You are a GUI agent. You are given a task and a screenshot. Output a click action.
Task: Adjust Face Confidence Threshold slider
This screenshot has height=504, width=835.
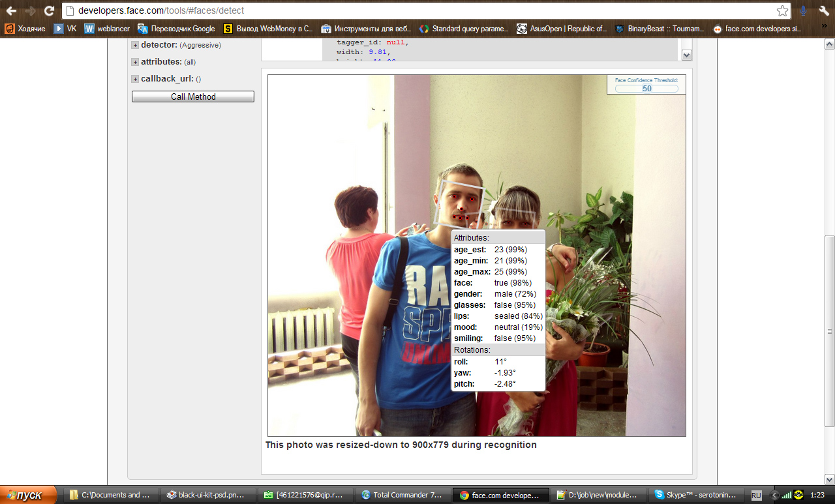pos(646,88)
